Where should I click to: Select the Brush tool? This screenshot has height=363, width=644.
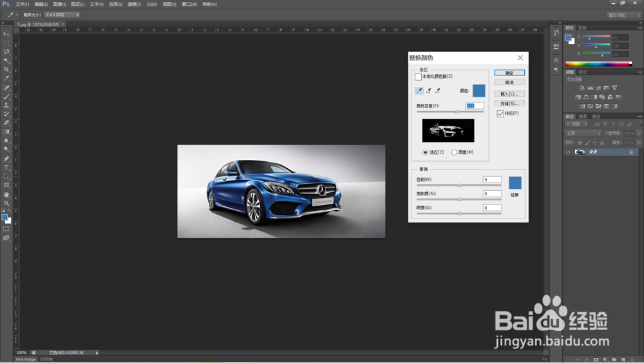tap(6, 97)
